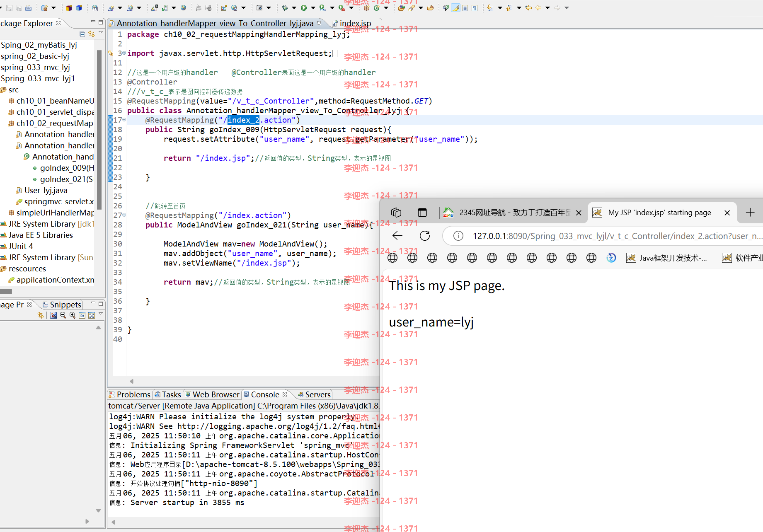Click the Print icon in Eclipse toolbar

(28, 8)
